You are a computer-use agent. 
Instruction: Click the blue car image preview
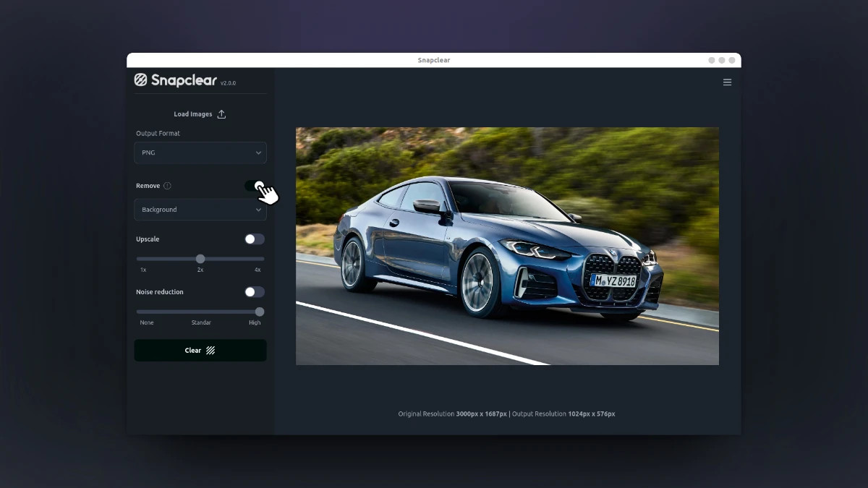point(507,246)
